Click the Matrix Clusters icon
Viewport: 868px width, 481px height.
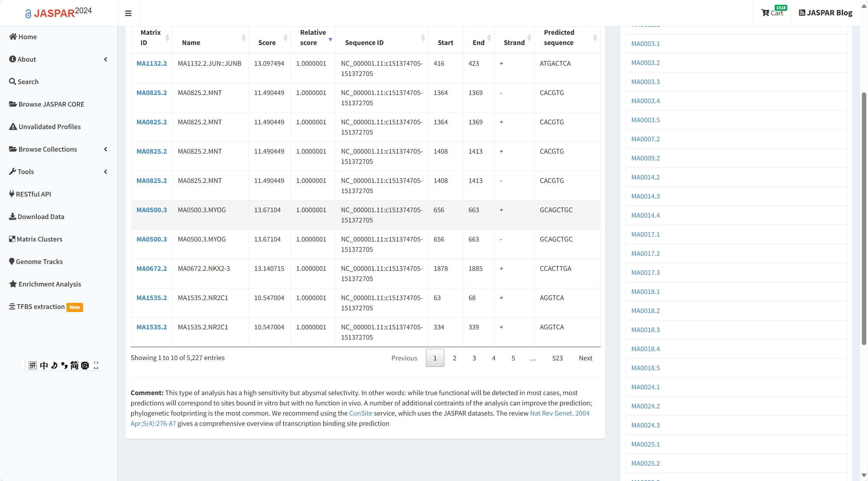point(12,239)
